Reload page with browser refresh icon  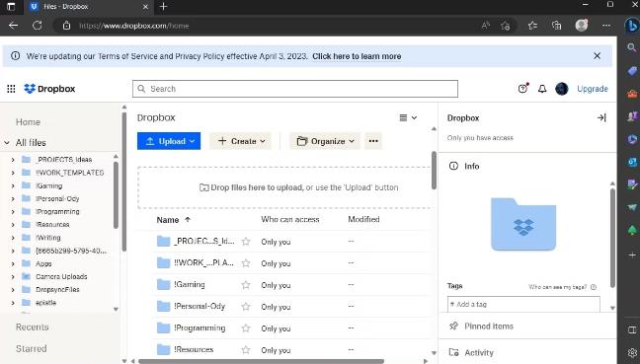coord(38,26)
